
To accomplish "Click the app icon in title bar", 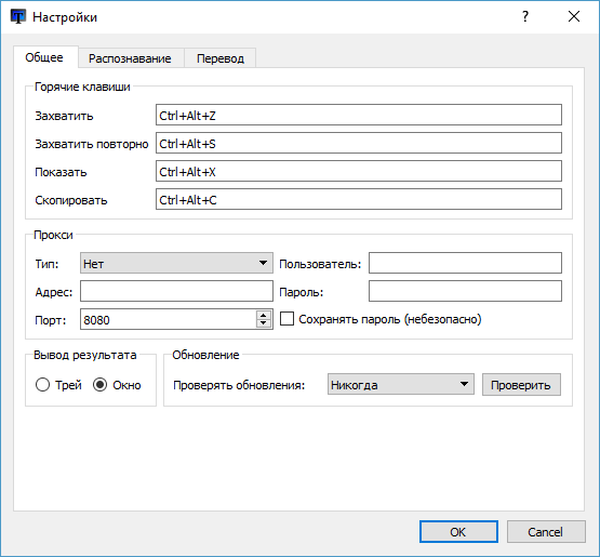I will [17, 17].
